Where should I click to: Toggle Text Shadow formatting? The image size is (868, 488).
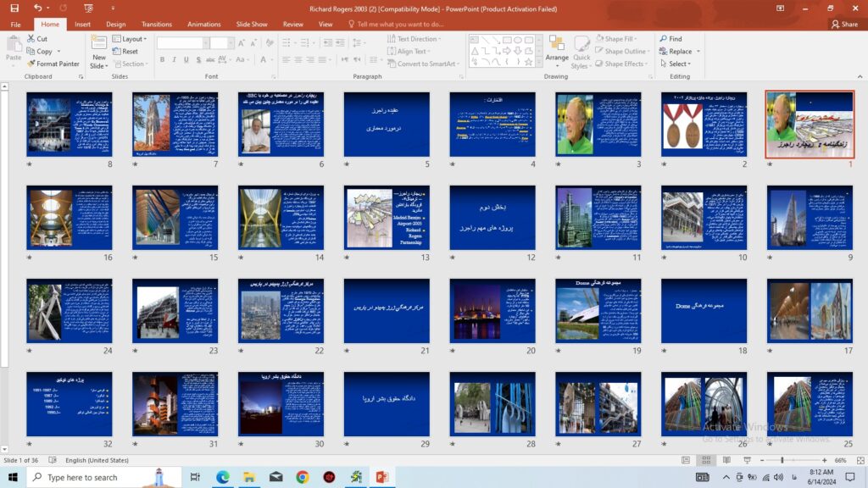[198, 60]
